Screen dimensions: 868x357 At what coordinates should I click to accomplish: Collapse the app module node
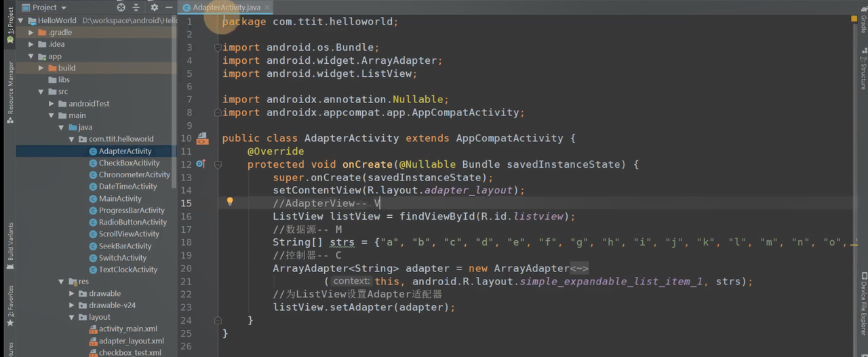coord(31,56)
